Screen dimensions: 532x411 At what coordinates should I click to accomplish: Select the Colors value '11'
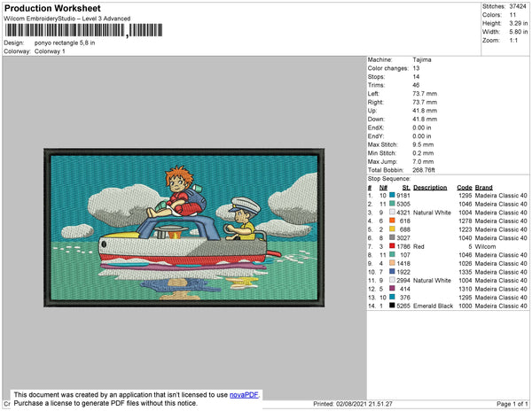tap(512, 15)
